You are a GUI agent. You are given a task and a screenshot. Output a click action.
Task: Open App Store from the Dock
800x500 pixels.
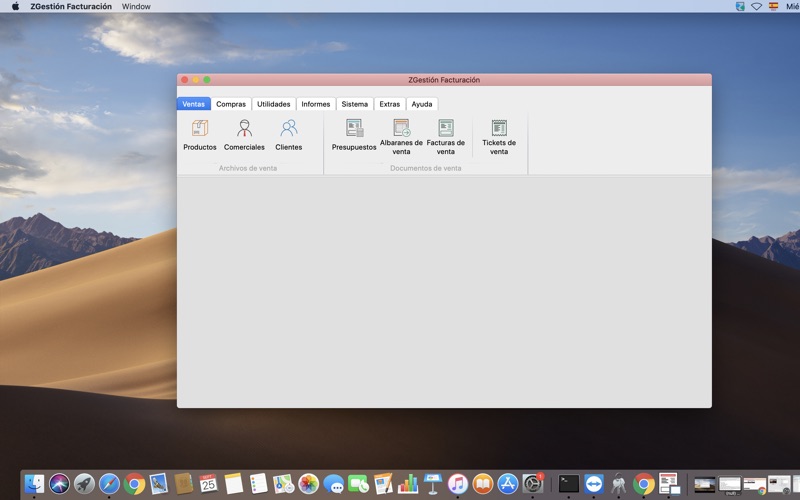click(508, 483)
